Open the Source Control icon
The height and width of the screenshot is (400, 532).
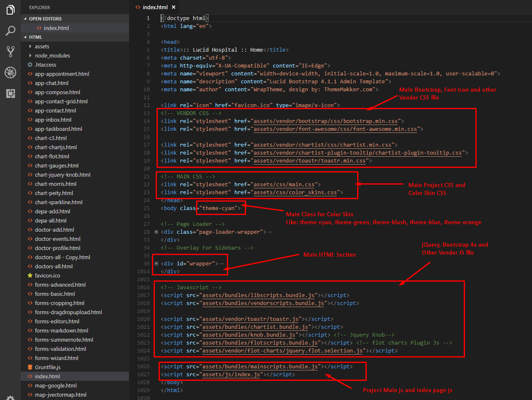[10, 51]
